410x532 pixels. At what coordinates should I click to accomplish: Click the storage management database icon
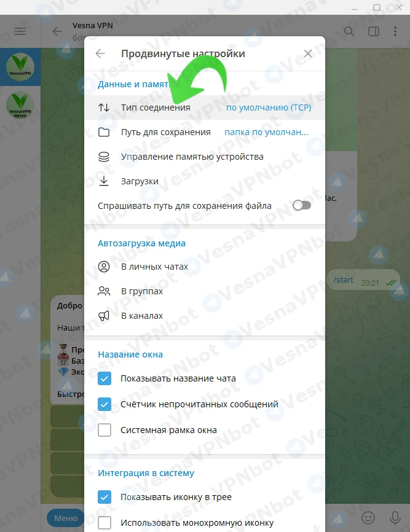pyautogui.click(x=104, y=157)
